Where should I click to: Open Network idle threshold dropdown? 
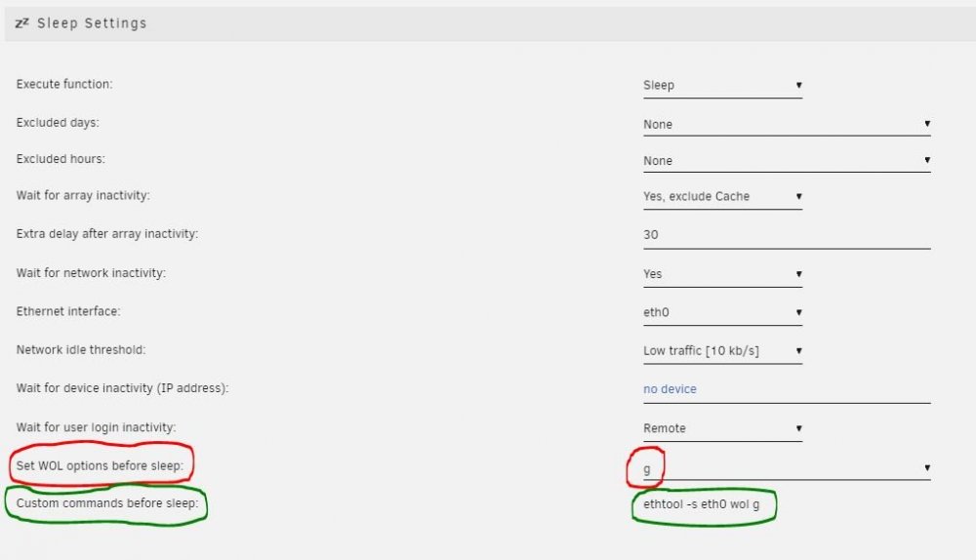pos(722,351)
